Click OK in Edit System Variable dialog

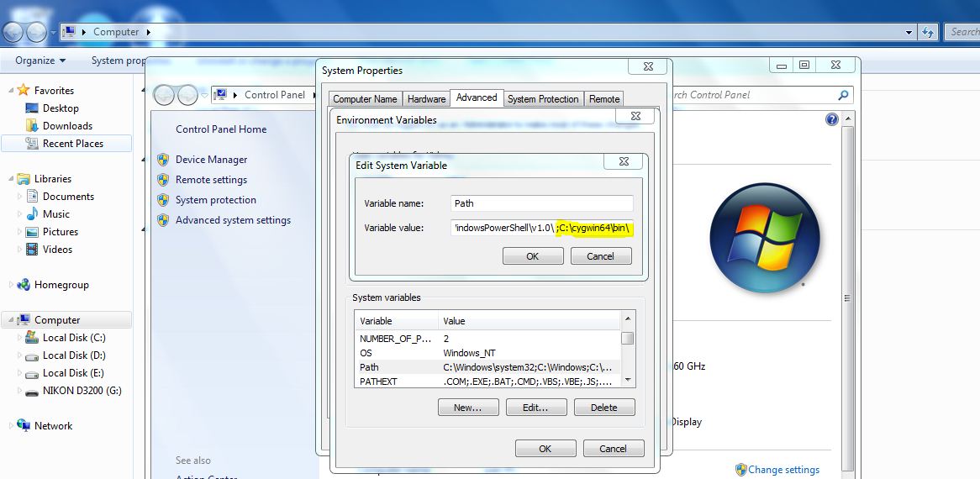click(533, 256)
